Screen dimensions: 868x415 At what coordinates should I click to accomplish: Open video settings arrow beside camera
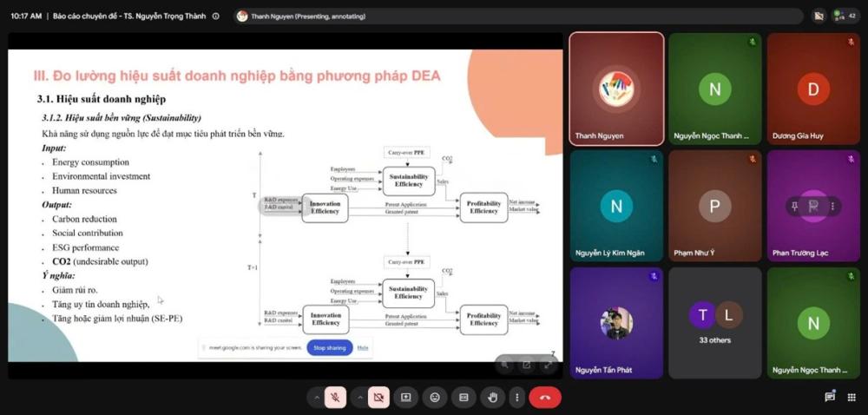pyautogui.click(x=360, y=398)
